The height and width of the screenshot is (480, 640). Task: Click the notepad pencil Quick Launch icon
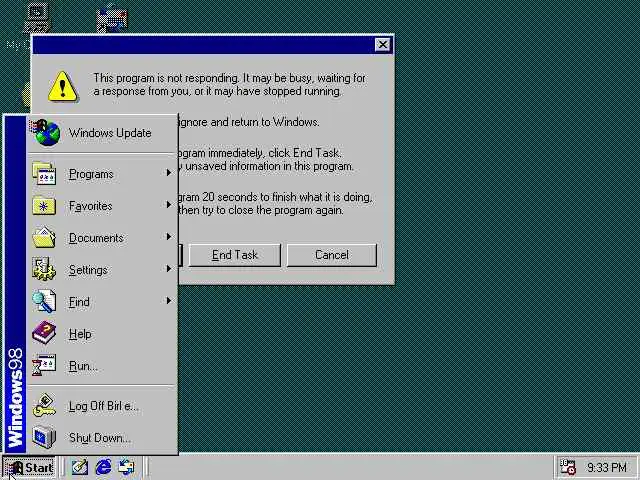80,467
